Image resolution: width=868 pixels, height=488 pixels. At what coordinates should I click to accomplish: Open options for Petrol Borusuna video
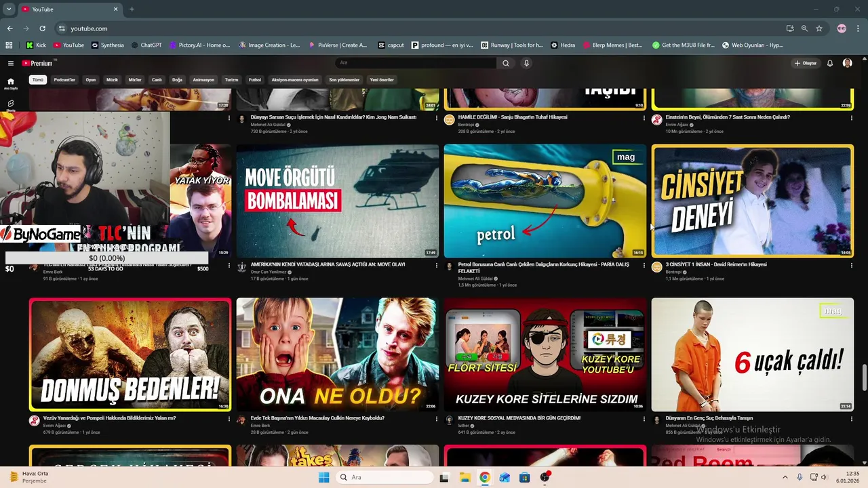pyautogui.click(x=644, y=265)
